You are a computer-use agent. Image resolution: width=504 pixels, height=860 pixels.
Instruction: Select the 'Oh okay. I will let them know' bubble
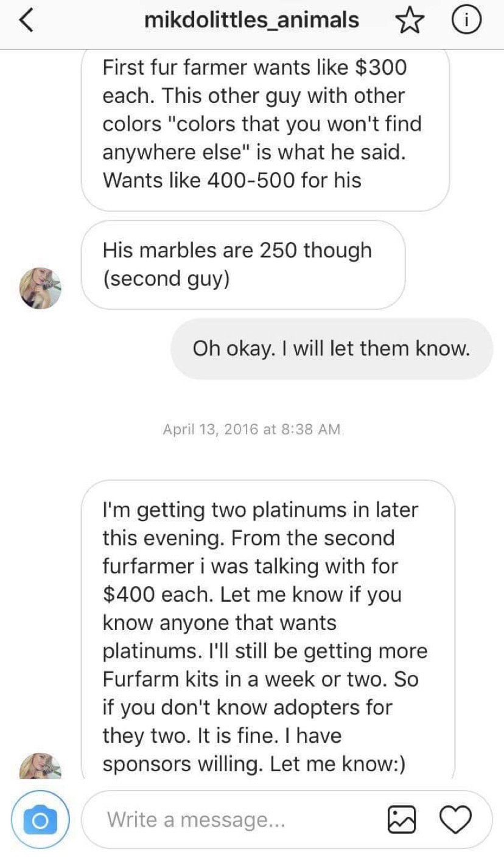pyautogui.click(x=332, y=349)
